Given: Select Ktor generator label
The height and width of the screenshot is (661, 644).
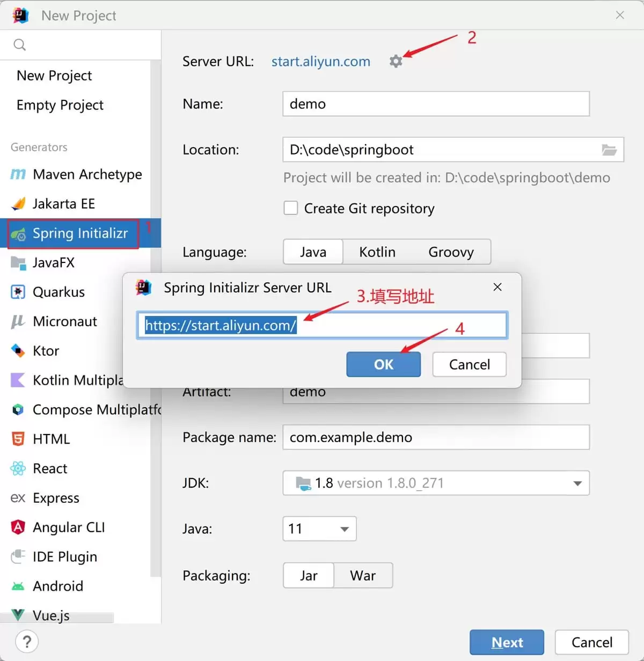Looking at the screenshot, I should click(46, 351).
